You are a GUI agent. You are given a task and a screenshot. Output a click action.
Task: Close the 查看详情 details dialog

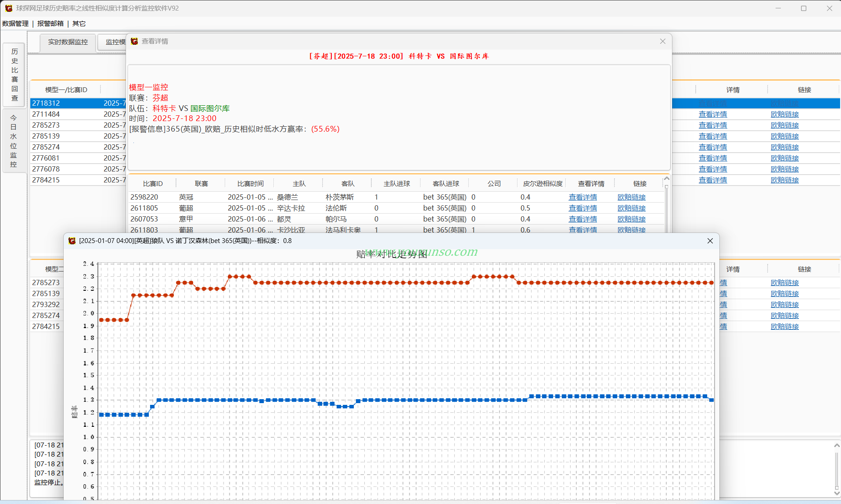[x=662, y=41]
